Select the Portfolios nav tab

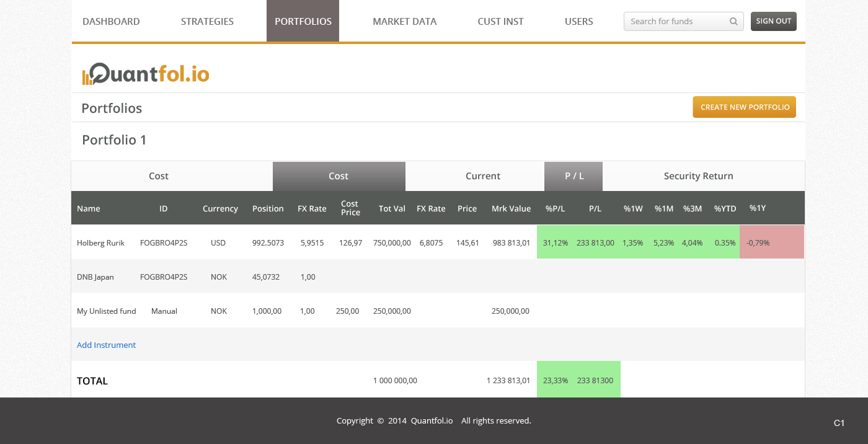tap(303, 21)
